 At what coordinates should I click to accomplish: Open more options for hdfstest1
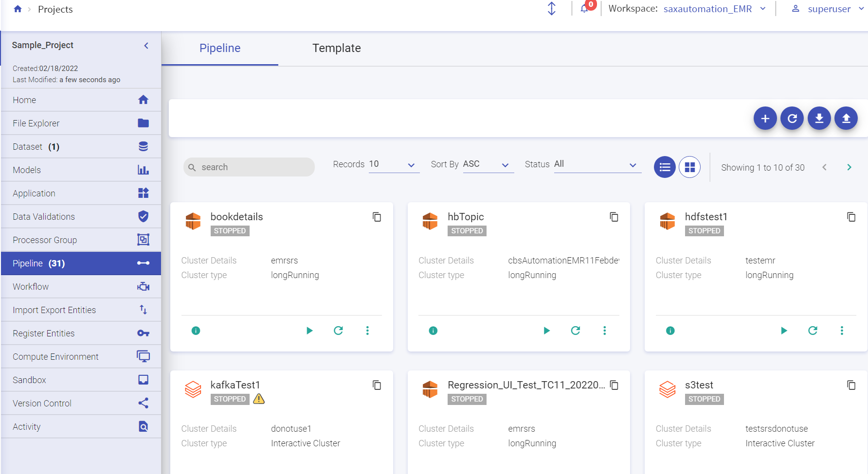pos(842,331)
